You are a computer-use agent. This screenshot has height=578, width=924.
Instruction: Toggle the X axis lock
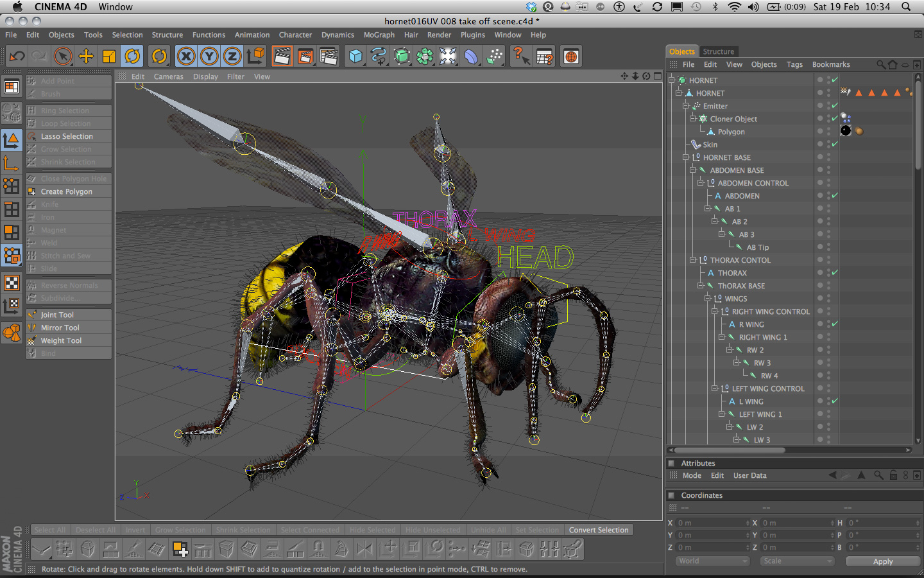click(186, 57)
